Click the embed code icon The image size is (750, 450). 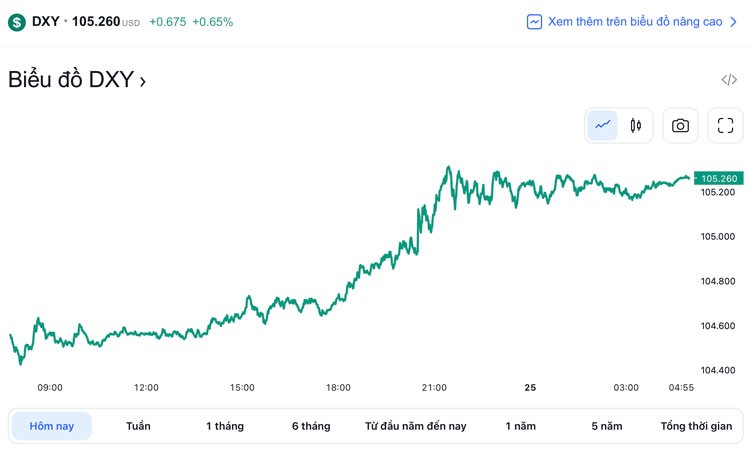(x=729, y=80)
